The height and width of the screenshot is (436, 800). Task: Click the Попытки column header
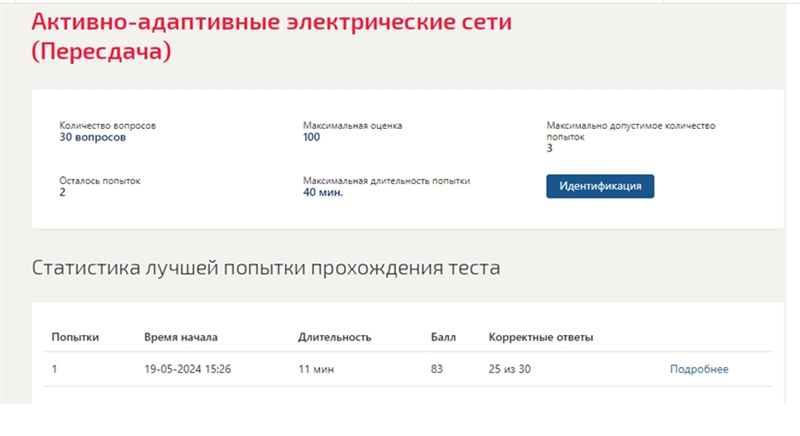(75, 337)
